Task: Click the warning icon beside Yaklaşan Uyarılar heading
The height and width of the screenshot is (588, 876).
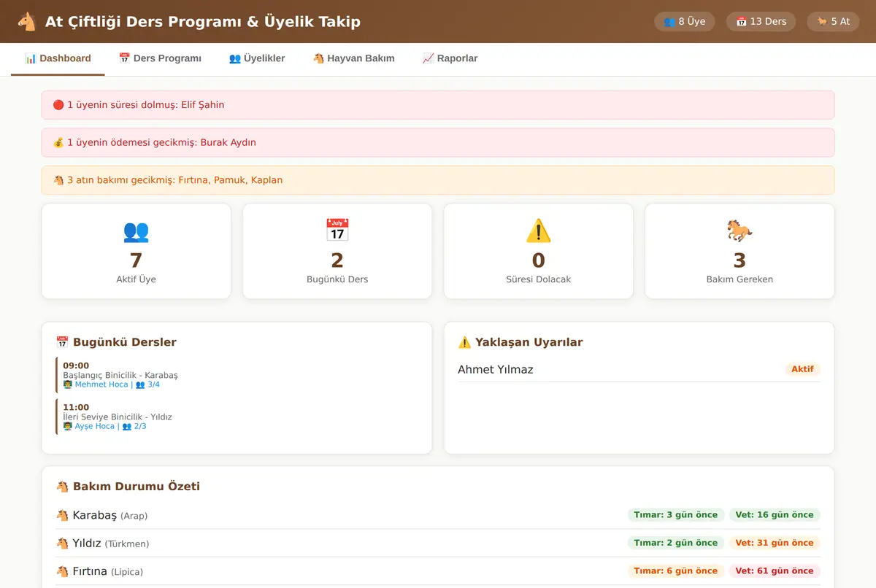Action: pyautogui.click(x=464, y=342)
